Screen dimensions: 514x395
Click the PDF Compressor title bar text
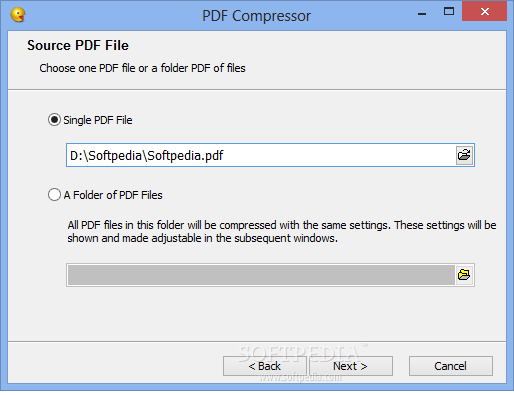coord(256,16)
